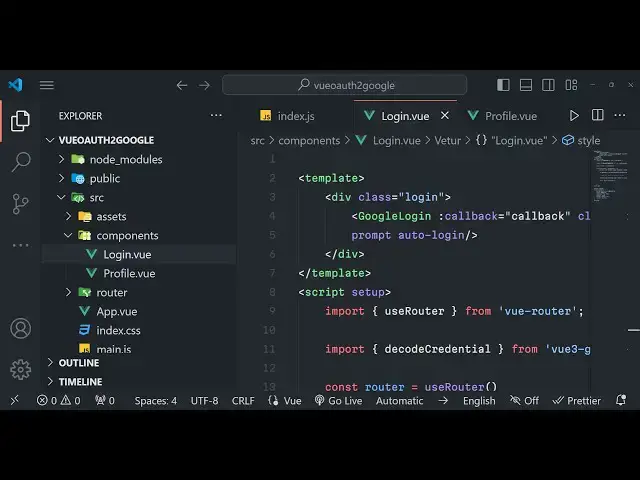Viewport: 640px width, 480px height.
Task: Click 'GoogleLogin' tag in the code
Action: pos(394,216)
